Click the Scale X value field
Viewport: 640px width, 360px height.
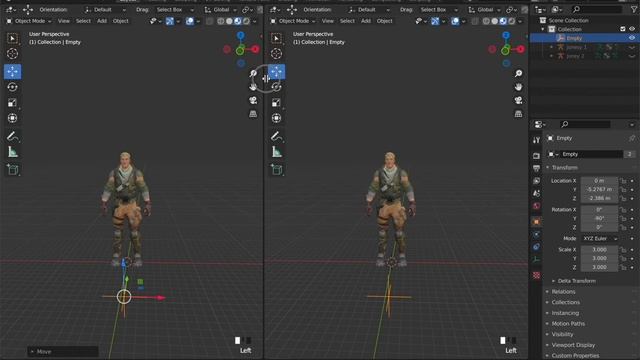click(599, 249)
